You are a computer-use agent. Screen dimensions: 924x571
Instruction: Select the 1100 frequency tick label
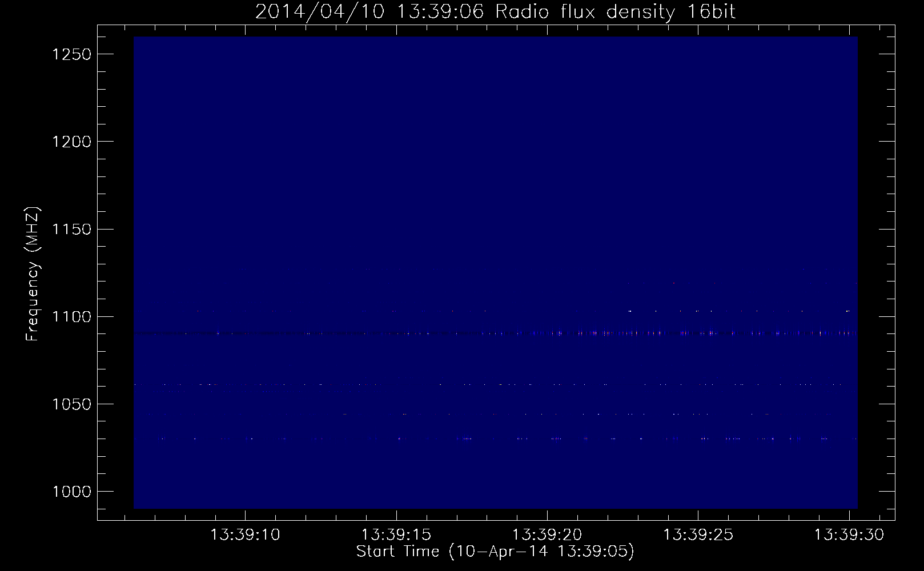pos(72,317)
